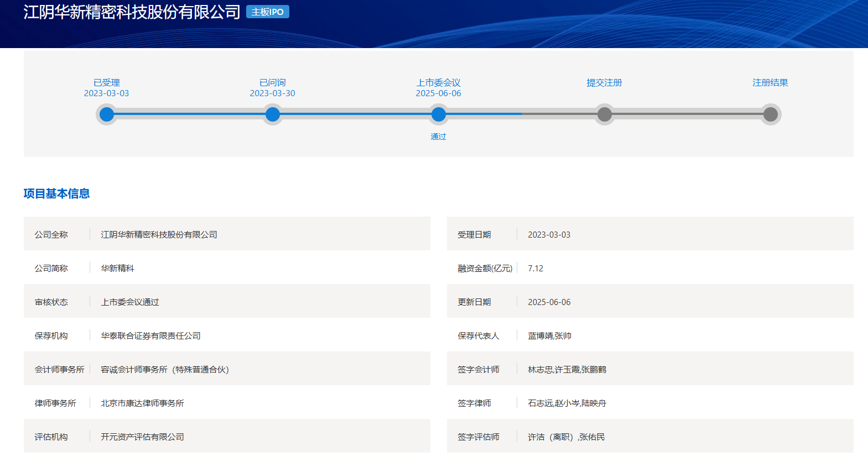Click the 已受理 stage label

[107, 82]
